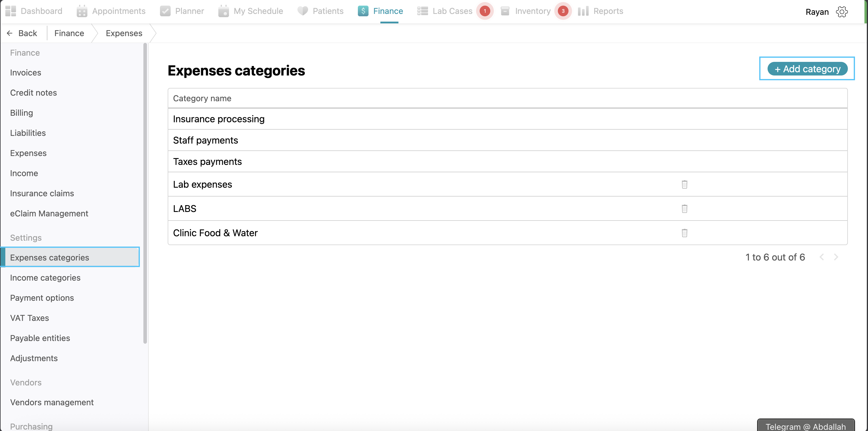Open settings gear next to Rayan
This screenshot has height=431, width=868.
coord(842,12)
